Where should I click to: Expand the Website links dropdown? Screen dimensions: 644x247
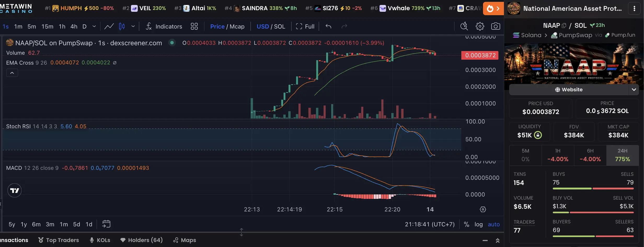coord(634,89)
